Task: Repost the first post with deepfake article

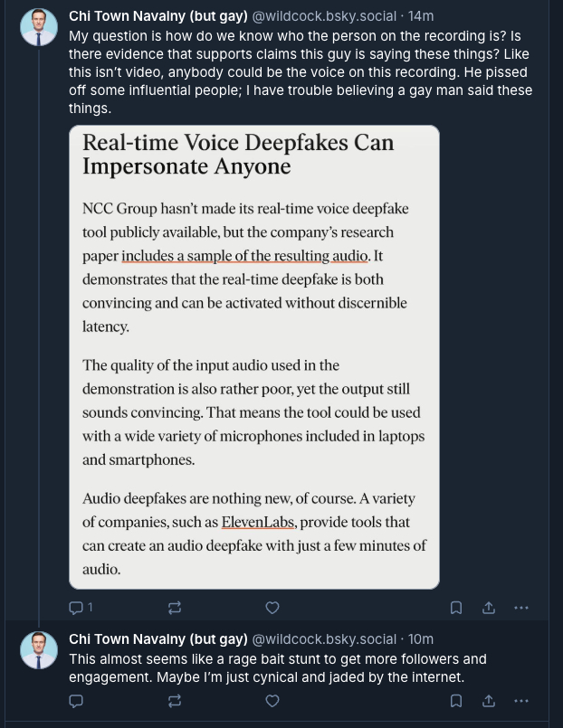Action: pos(175,608)
